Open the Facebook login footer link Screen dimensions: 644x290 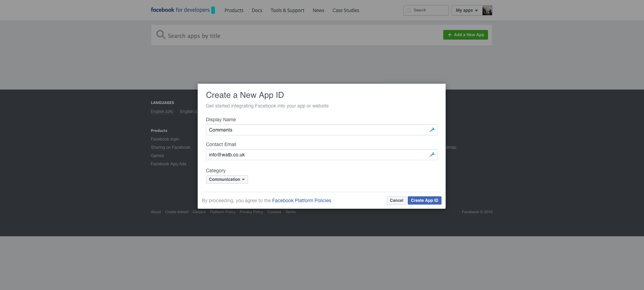(x=165, y=139)
